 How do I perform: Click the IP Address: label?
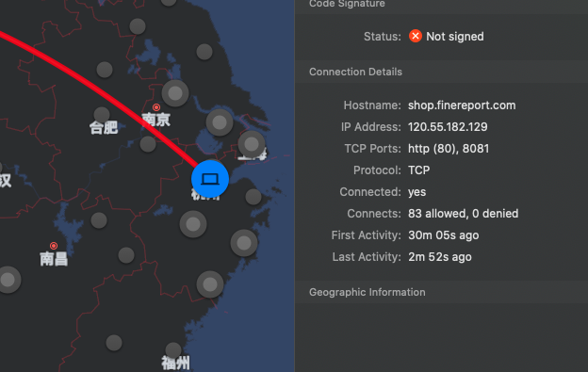pos(371,127)
